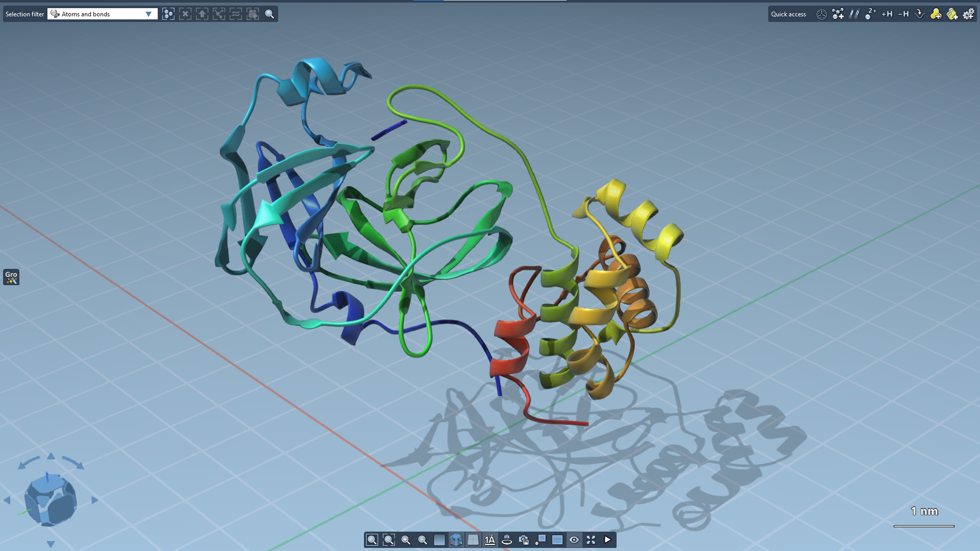Image resolution: width=980 pixels, height=551 pixels.
Task: Toggle the 1Å scale bar display
Action: (x=490, y=540)
